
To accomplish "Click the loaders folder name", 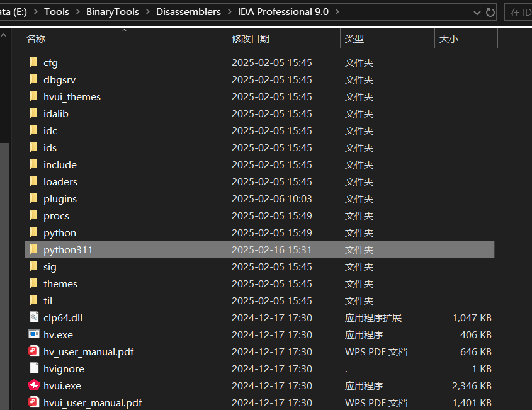I will (60, 181).
